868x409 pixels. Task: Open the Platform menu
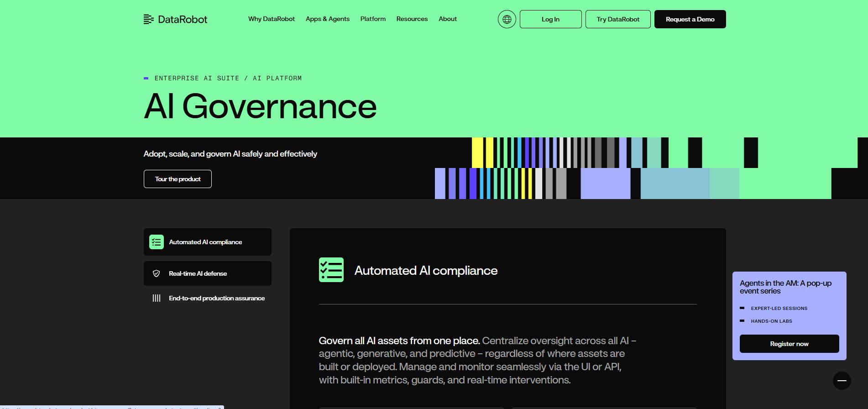point(373,19)
